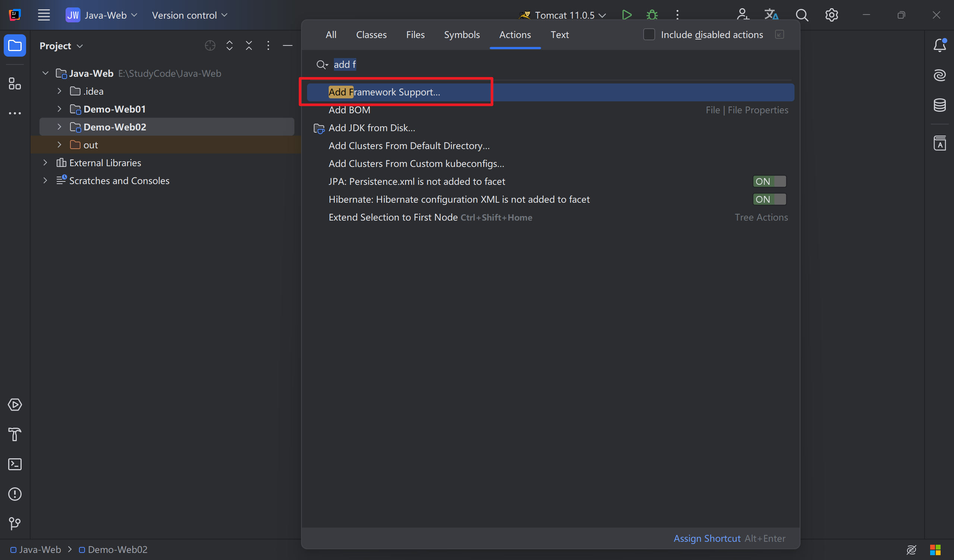Toggle JPA Persistence.xml facet switch

769,181
